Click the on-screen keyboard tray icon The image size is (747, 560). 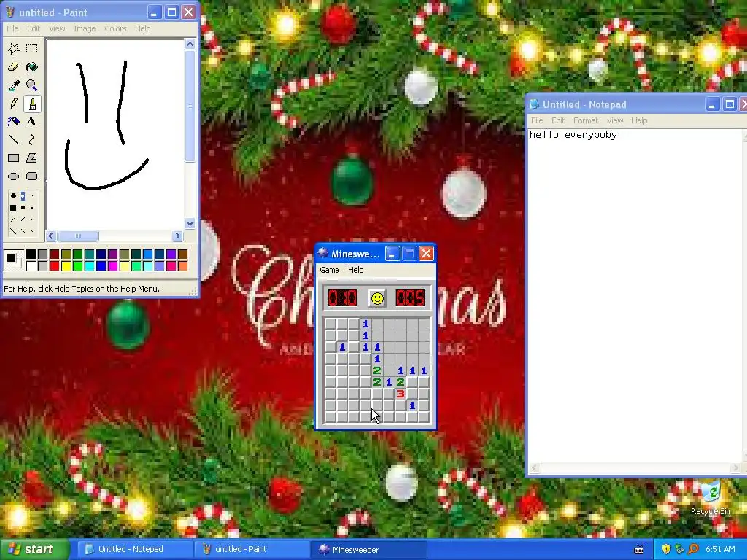coord(639,550)
